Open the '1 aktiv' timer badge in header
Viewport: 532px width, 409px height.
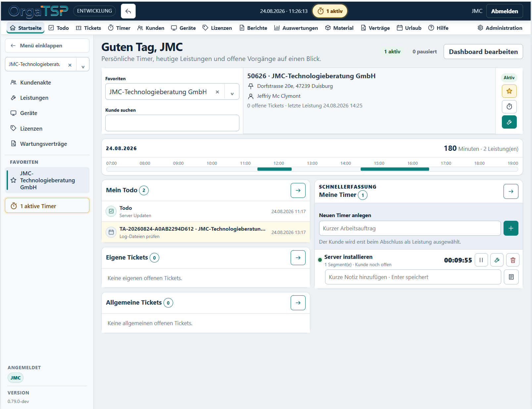[x=330, y=11]
